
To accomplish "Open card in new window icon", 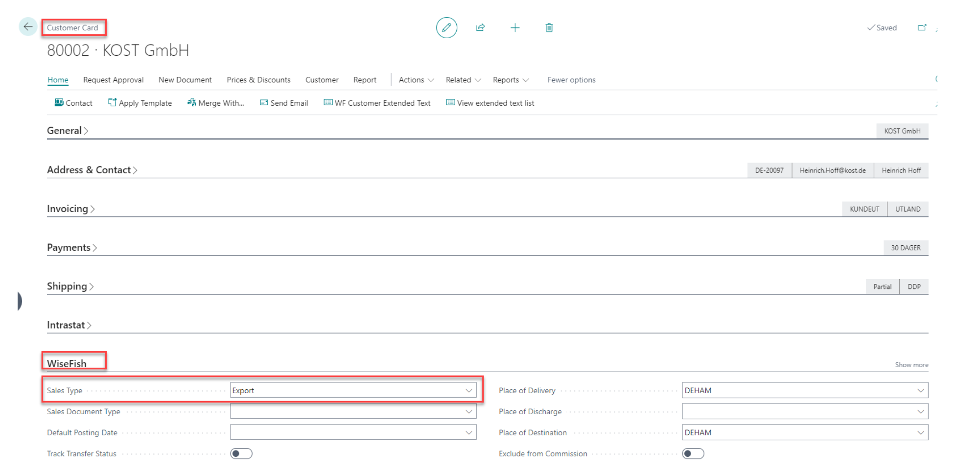I will tap(922, 28).
